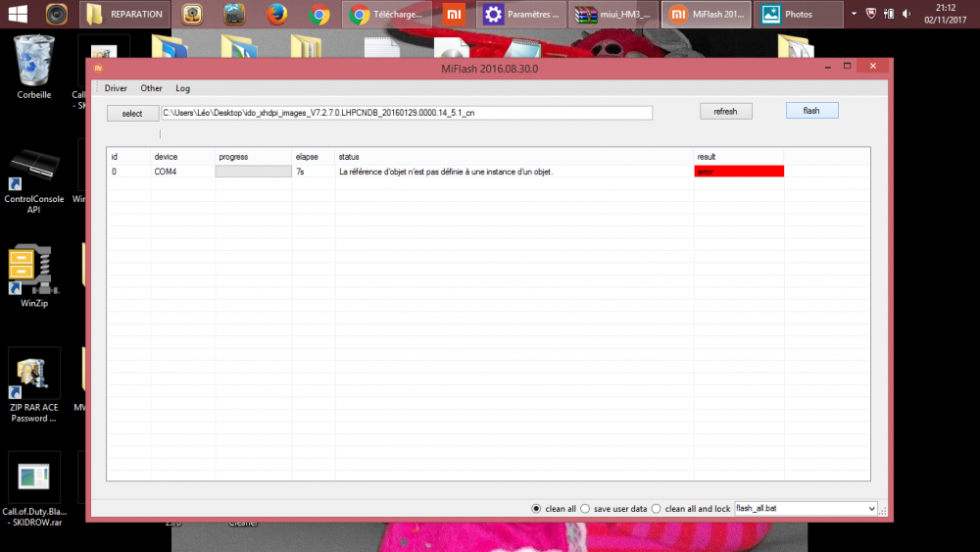Open the orange Mi app in taskbar

coord(454,14)
